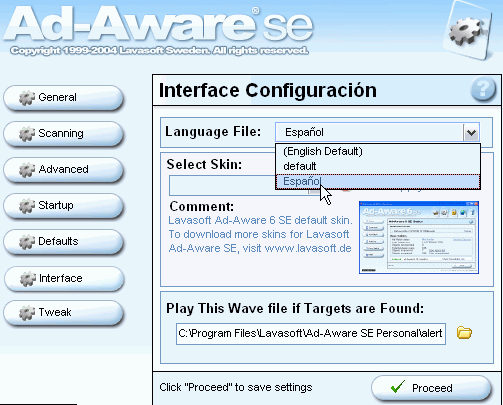This screenshot has height=405, width=503.
Task: Choose default from the language list
Action: (x=378, y=166)
